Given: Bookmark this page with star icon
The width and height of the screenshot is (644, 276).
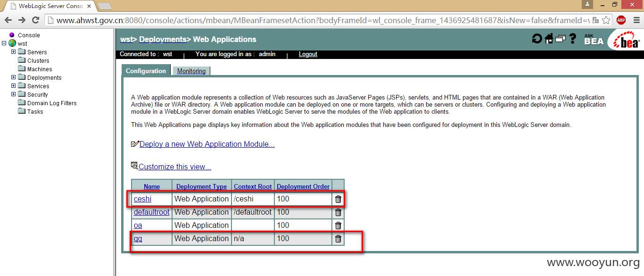Looking at the screenshot, I should point(607,20).
